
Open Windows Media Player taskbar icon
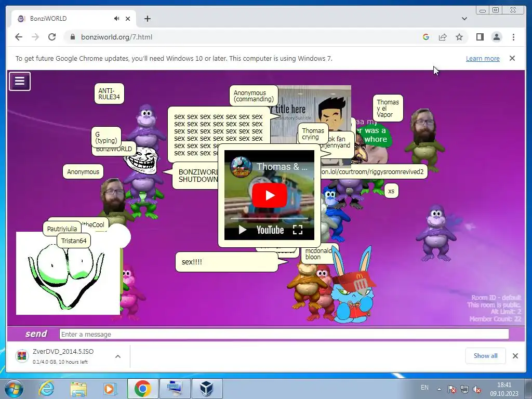point(110,389)
